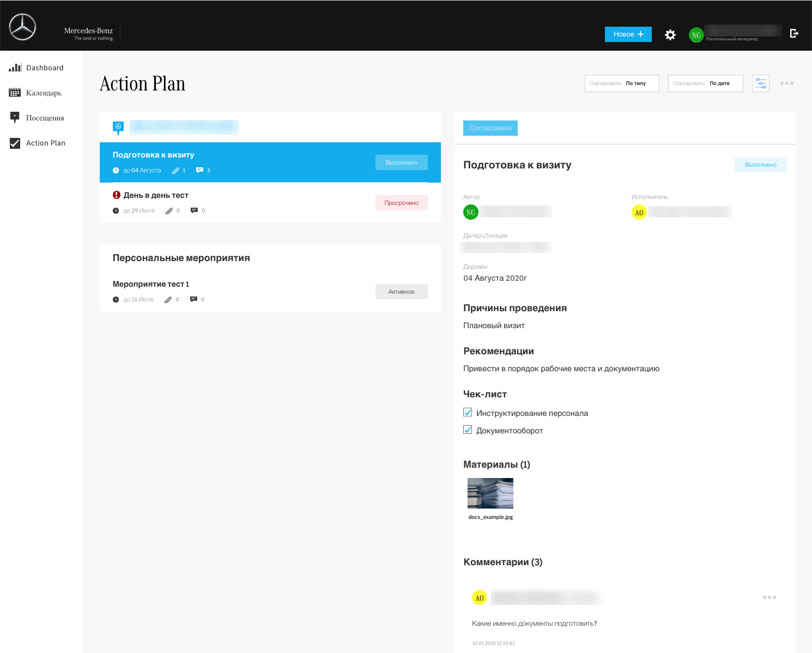This screenshot has width=812, height=653.
Task: Open the docs_example.jpg thumbnail
Action: (x=490, y=493)
